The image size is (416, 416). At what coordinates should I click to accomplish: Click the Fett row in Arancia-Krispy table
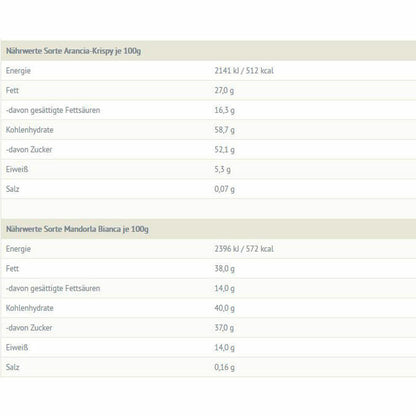click(x=208, y=90)
